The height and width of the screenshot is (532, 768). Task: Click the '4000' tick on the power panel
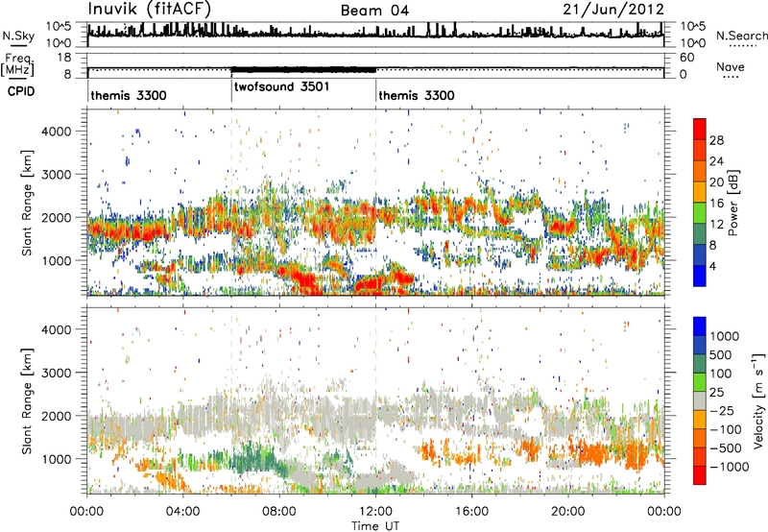tap(57, 132)
